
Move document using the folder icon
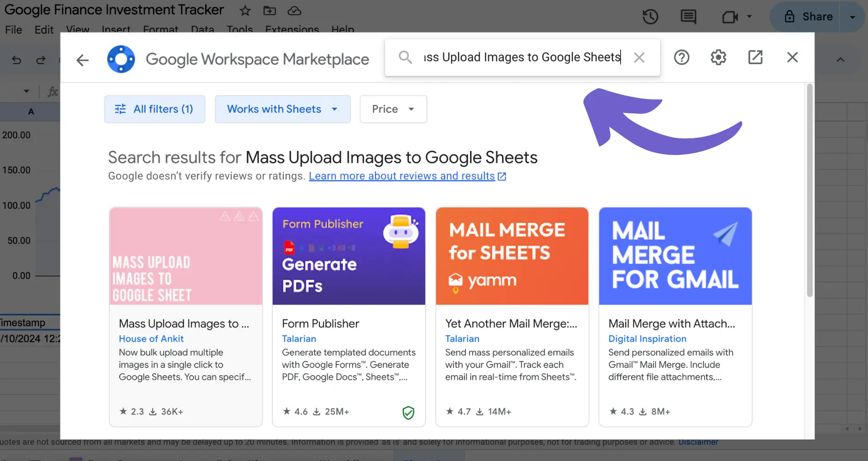[269, 10]
